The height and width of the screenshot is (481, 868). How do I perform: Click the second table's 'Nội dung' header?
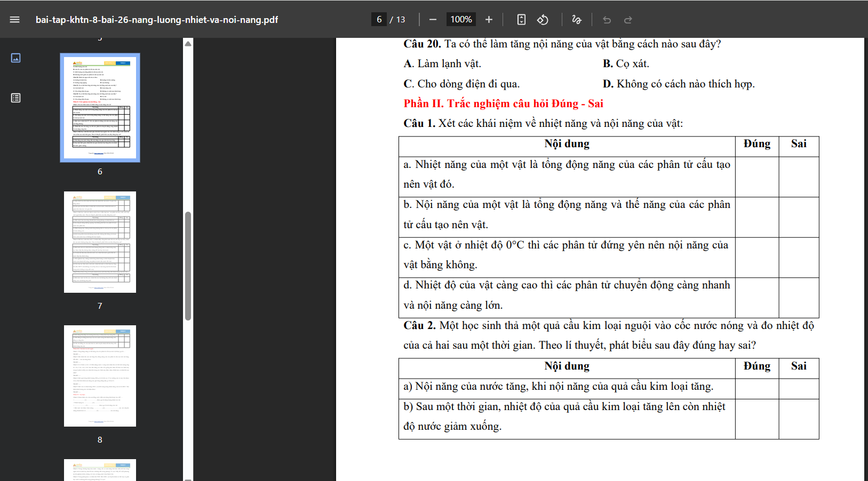click(x=567, y=366)
